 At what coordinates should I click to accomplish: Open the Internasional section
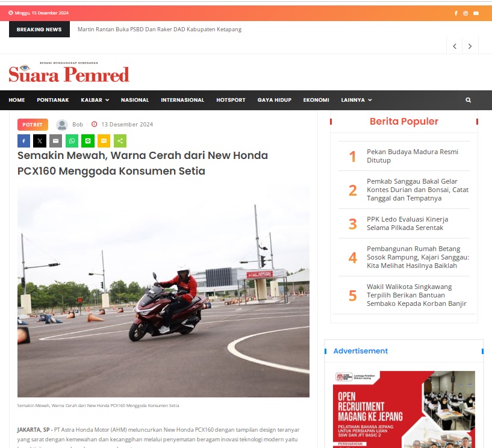pyautogui.click(x=182, y=100)
